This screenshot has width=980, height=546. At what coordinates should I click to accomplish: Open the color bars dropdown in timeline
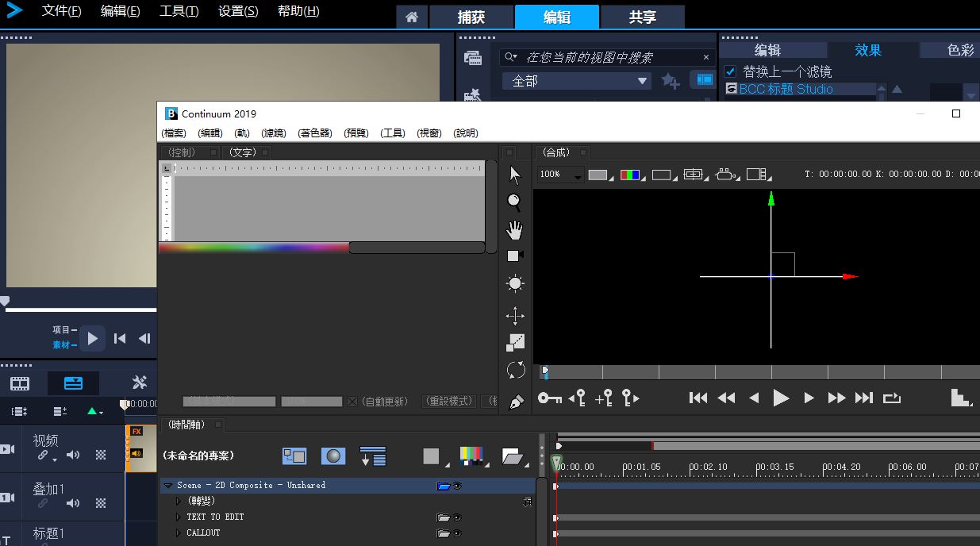tap(474, 456)
